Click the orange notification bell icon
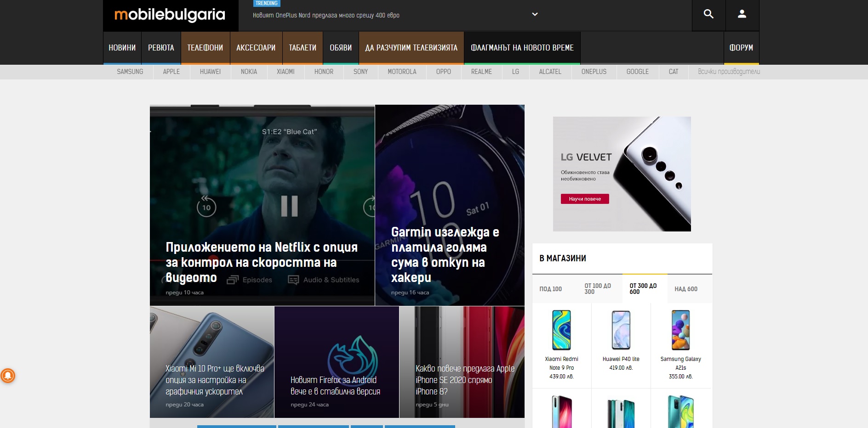This screenshot has width=868, height=428. (8, 376)
